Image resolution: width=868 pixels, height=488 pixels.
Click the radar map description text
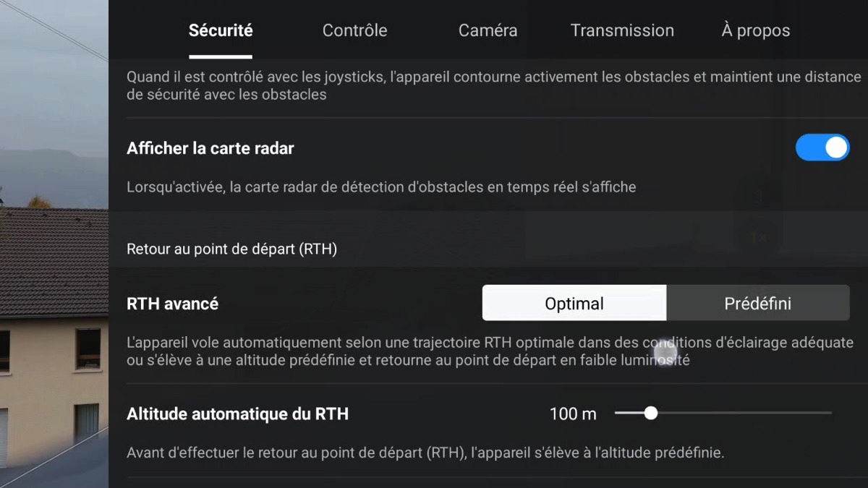pyautogui.click(x=381, y=187)
